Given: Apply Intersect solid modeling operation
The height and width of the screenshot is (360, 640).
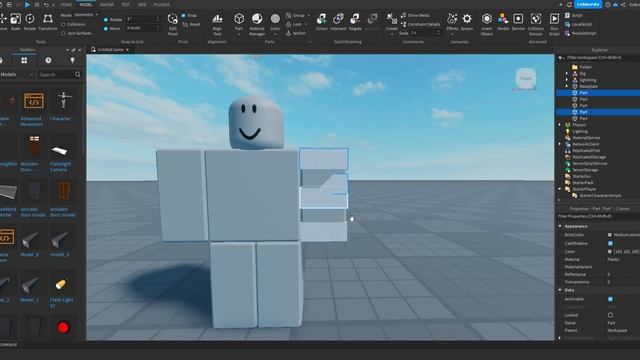Looking at the screenshot, I should (x=338, y=22).
